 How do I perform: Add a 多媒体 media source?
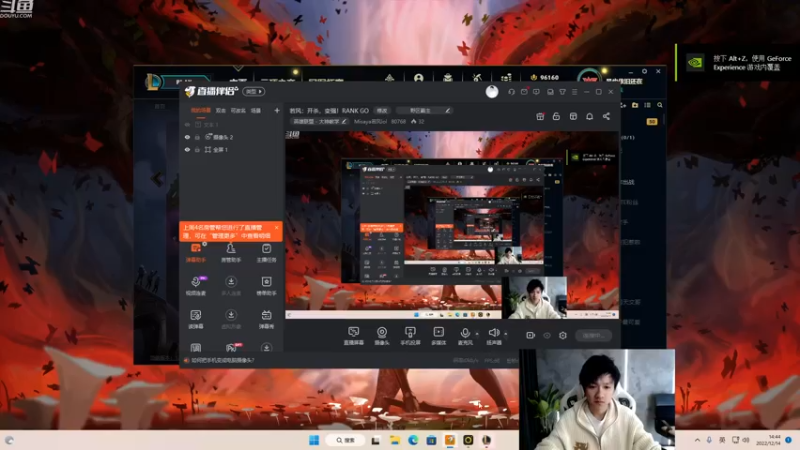pos(439,336)
